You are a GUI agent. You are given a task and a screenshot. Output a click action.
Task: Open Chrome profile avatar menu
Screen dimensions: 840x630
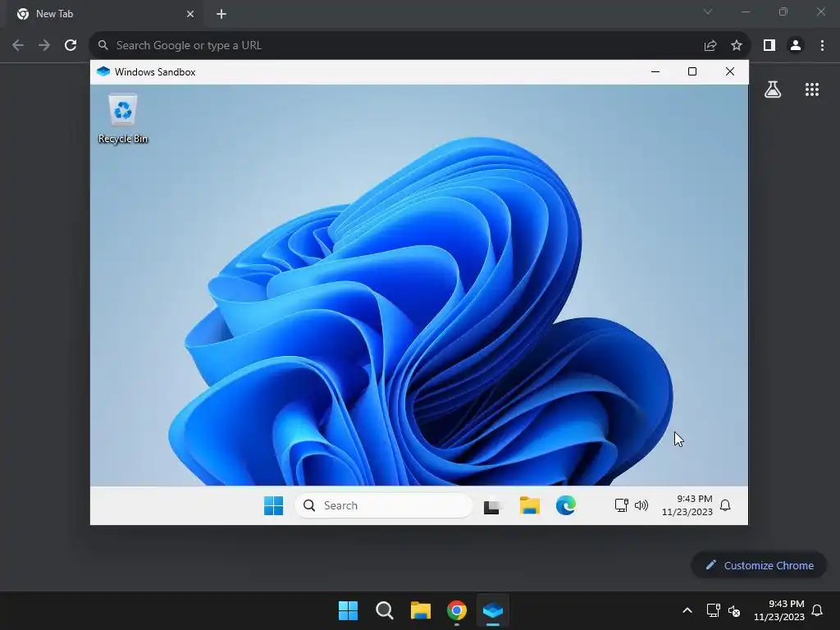(x=796, y=45)
